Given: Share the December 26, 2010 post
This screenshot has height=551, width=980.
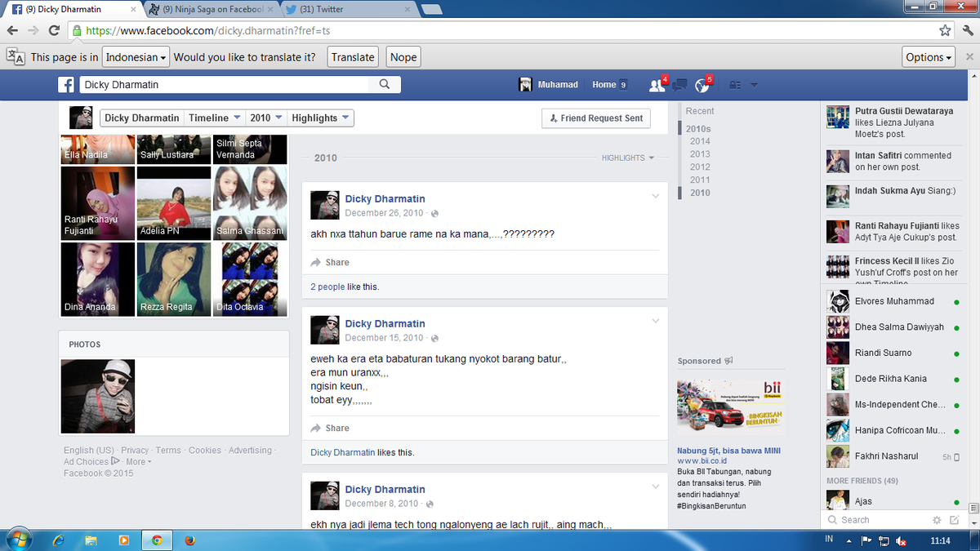Looking at the screenshot, I should [330, 262].
